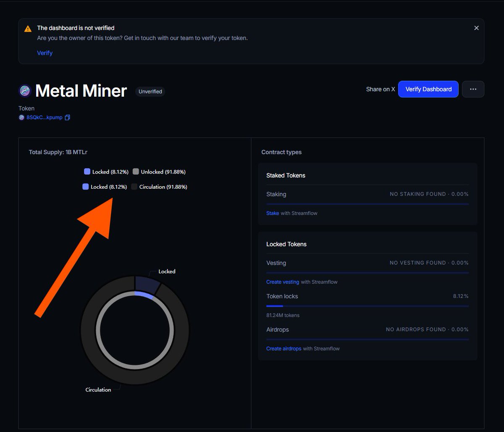Screen dimensions: 504x432
Task: Dismiss the unverified dashboard warning banner
Action: (476, 28)
